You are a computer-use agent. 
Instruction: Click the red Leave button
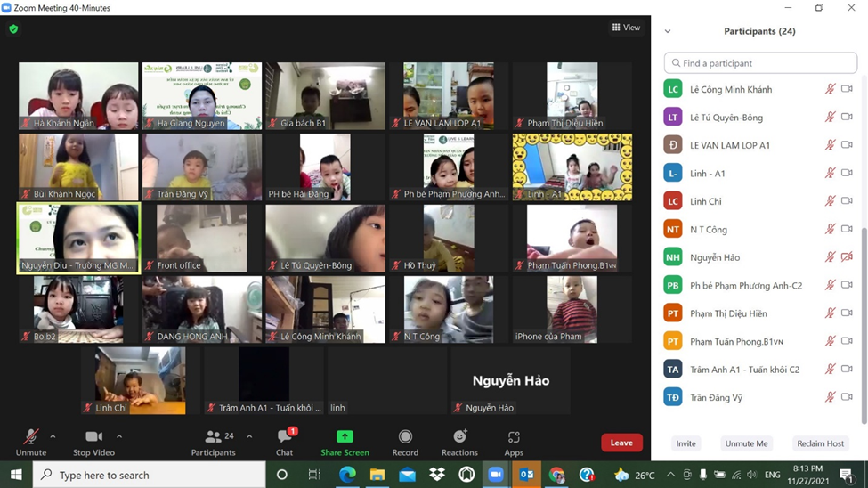tap(621, 443)
